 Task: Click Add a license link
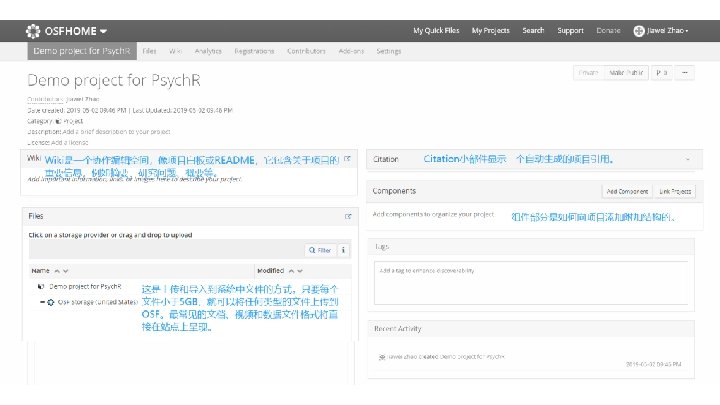coord(70,142)
